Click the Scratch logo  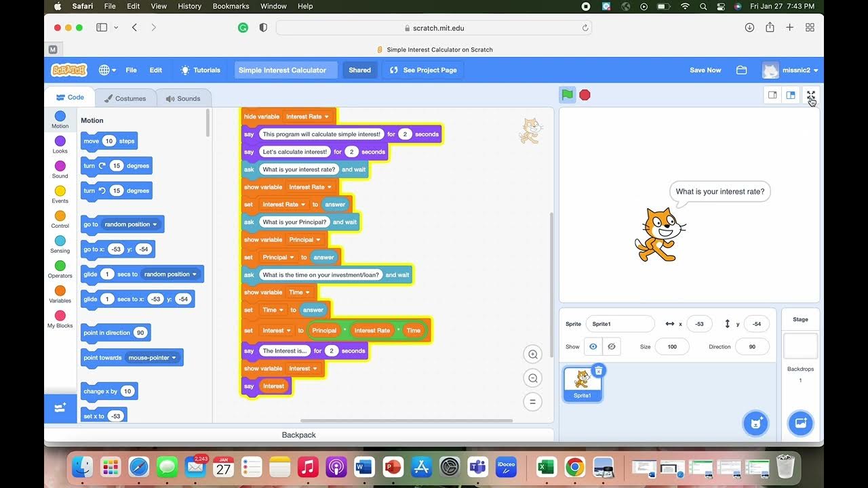(x=69, y=70)
